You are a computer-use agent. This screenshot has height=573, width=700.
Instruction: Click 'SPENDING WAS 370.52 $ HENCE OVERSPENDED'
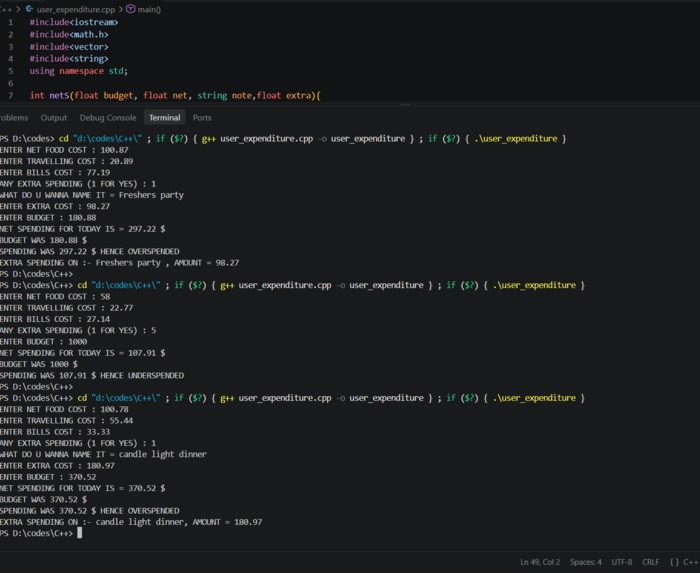(x=89, y=511)
